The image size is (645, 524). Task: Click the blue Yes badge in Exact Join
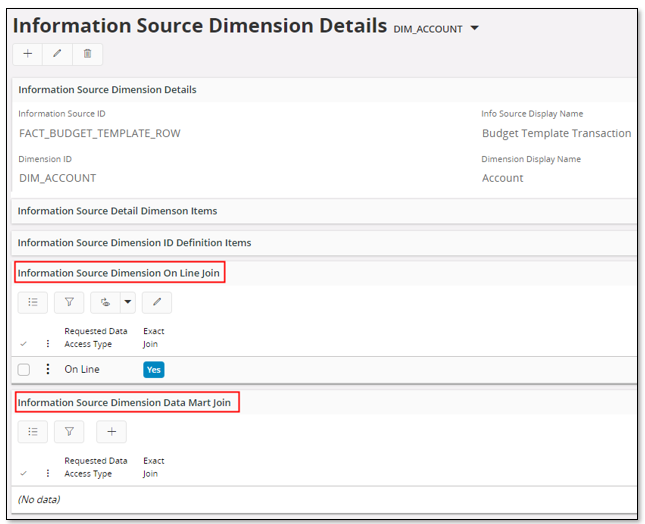pyautogui.click(x=153, y=369)
